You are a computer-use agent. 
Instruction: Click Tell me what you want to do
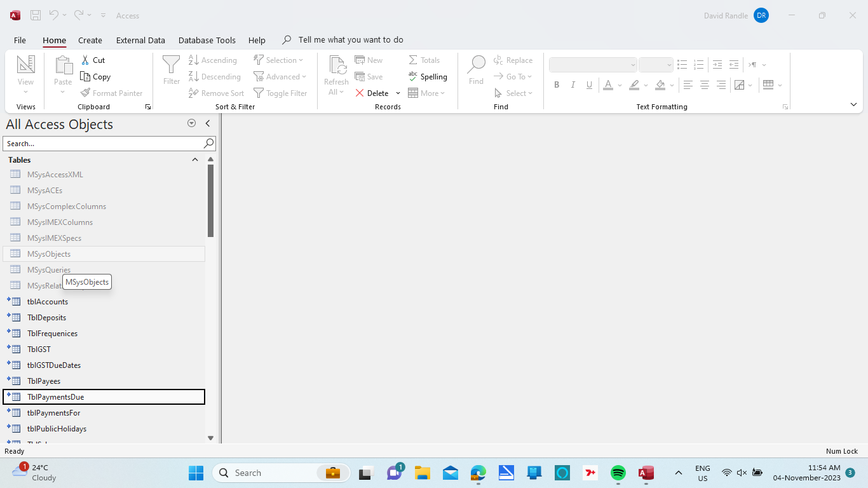350,40
